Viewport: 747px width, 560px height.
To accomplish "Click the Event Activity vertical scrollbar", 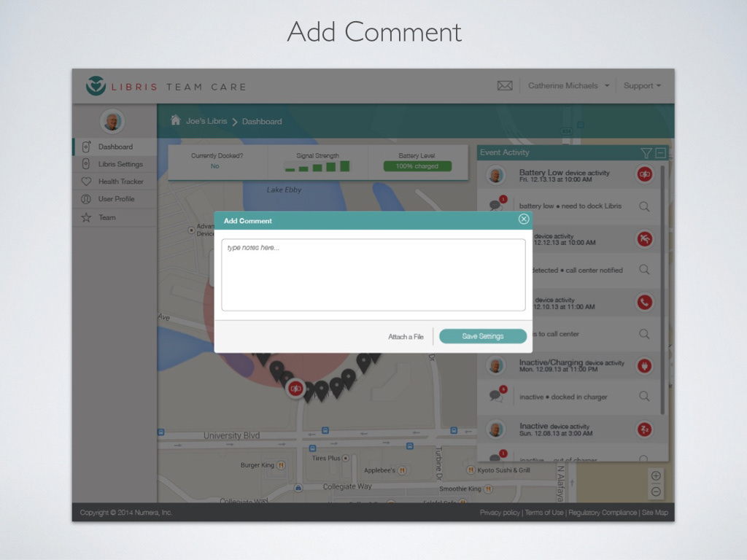I will coord(662,289).
